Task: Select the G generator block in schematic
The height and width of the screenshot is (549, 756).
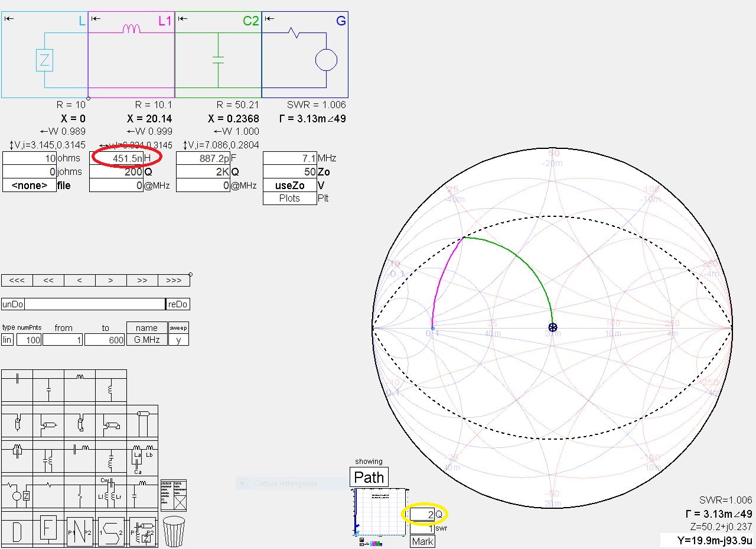Action: pyautogui.click(x=305, y=54)
